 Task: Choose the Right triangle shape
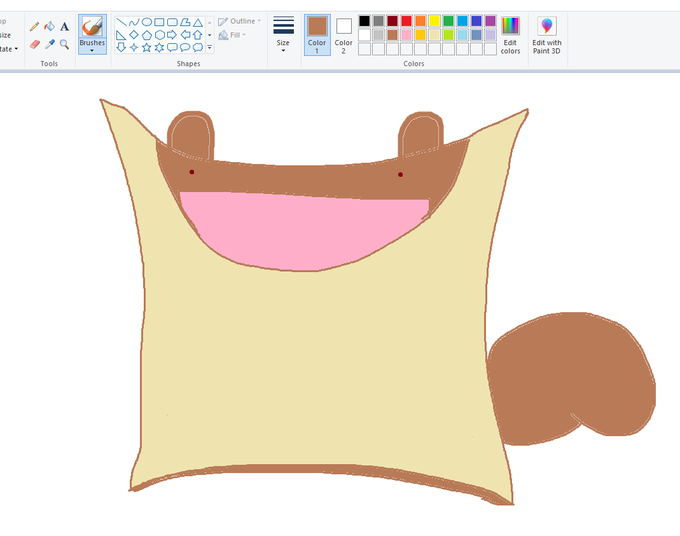121,35
